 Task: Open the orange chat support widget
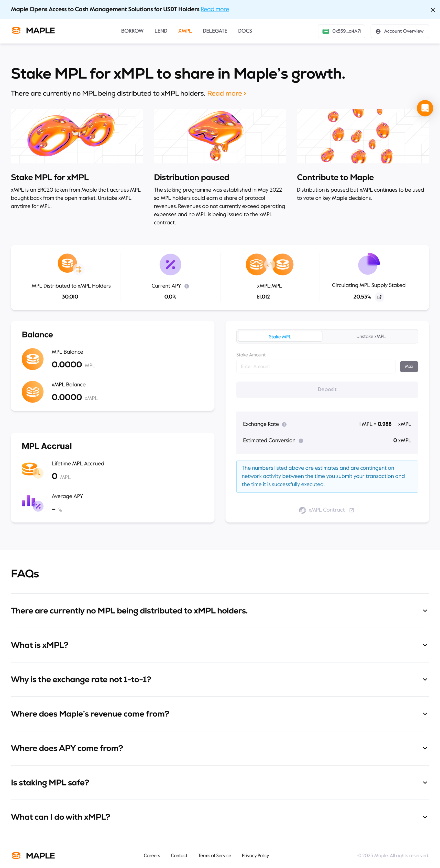[425, 108]
